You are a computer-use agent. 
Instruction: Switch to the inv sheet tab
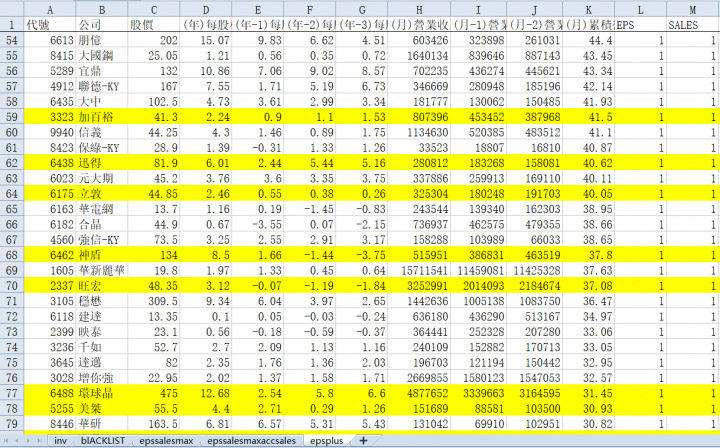60,441
